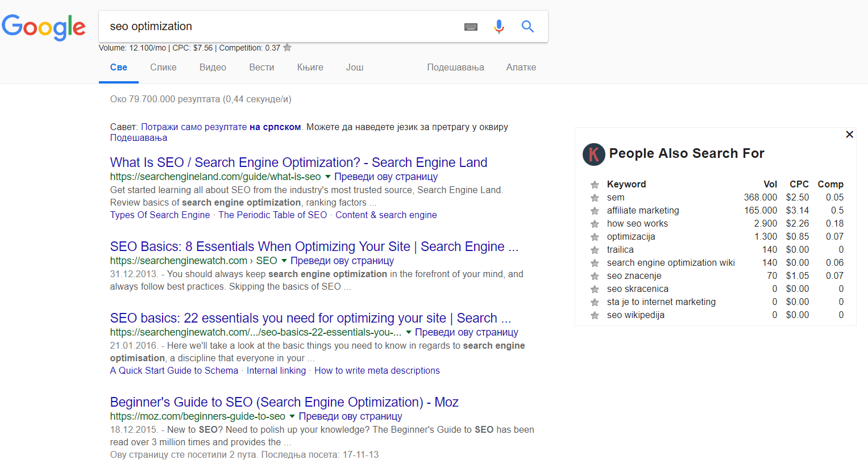Click the 'sem' keyword text
Screen dimensions: 868x464
(616, 197)
